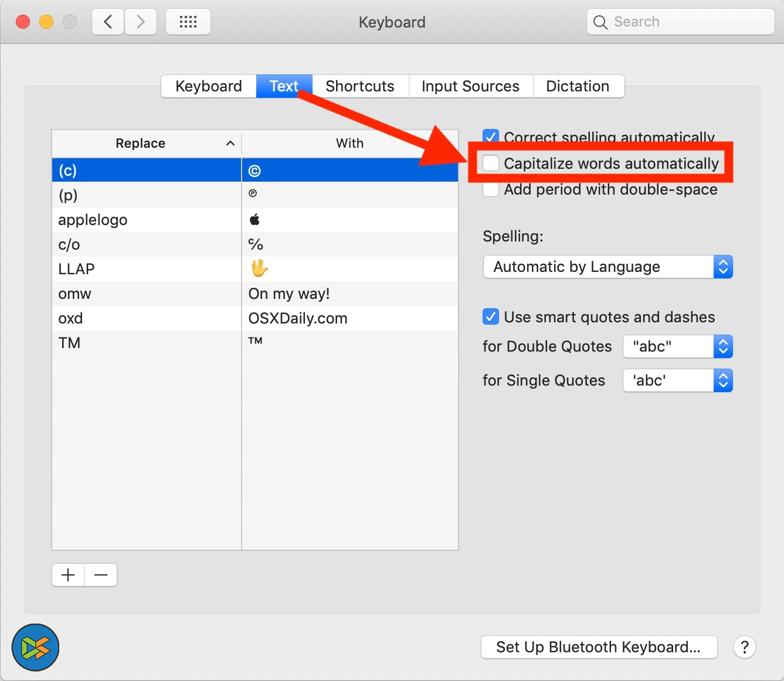Select the (p) replacement row
784x681 pixels.
[255, 195]
